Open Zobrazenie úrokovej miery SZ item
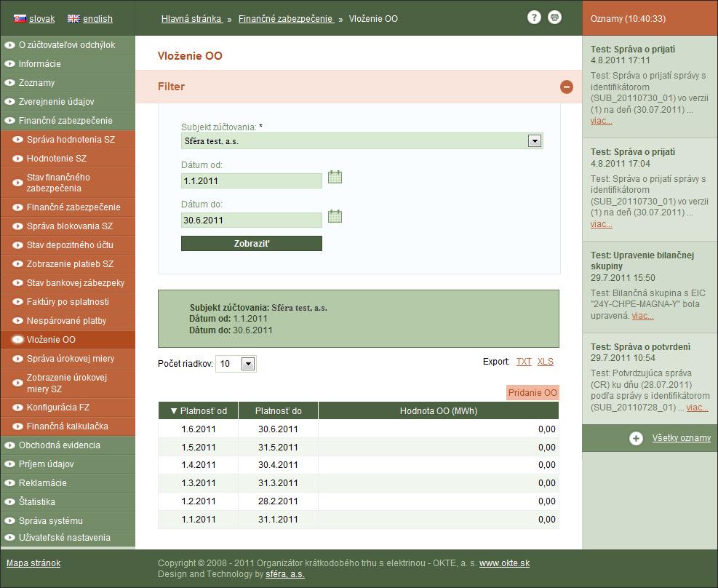 click(68, 383)
